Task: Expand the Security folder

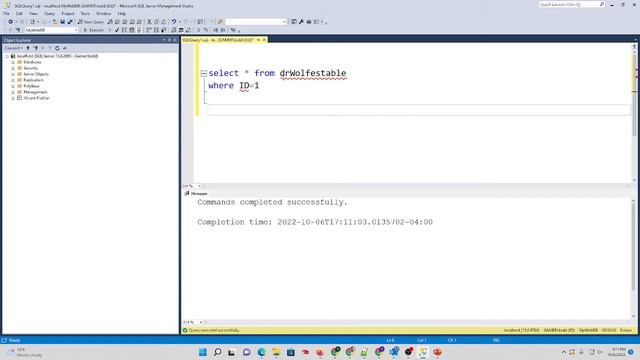Action: tap(13, 68)
